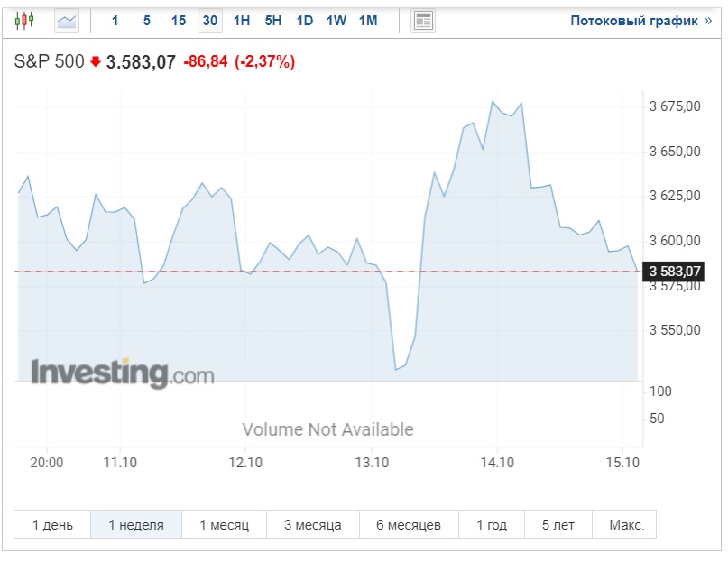Click the volume axis label 50
Screen dimensions: 728x562
(x=657, y=419)
